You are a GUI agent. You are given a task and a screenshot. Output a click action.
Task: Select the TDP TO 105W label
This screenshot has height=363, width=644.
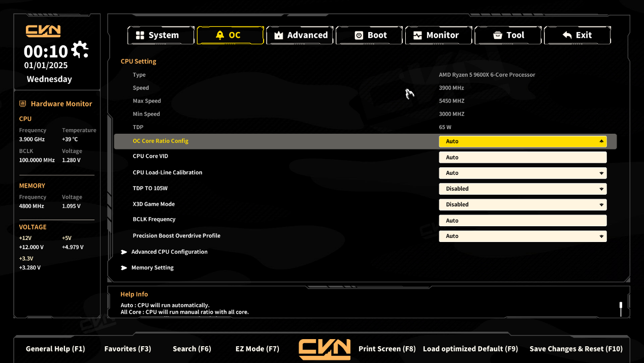[x=150, y=188]
